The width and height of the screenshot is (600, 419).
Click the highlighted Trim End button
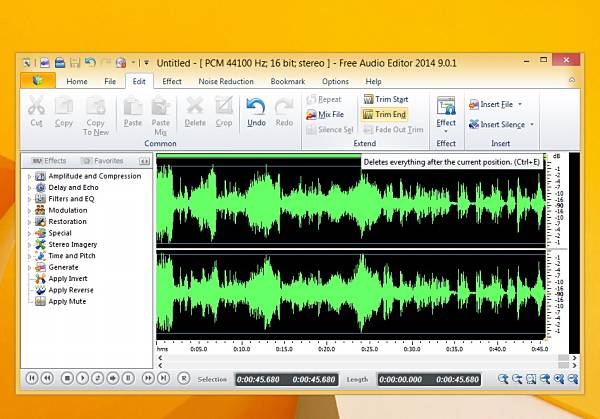coord(384,114)
